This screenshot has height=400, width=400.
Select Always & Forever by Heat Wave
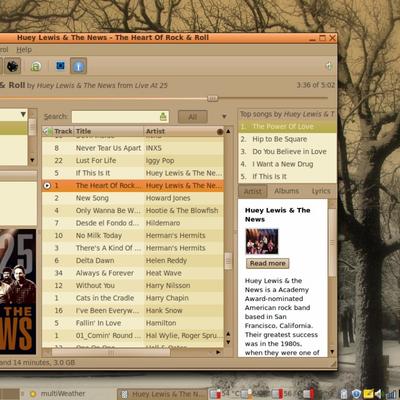tap(133, 273)
